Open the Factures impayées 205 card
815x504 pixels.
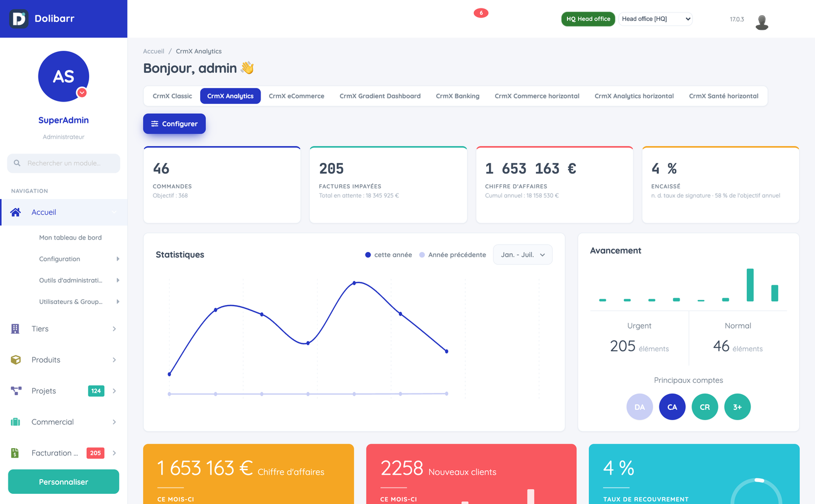[x=388, y=185]
